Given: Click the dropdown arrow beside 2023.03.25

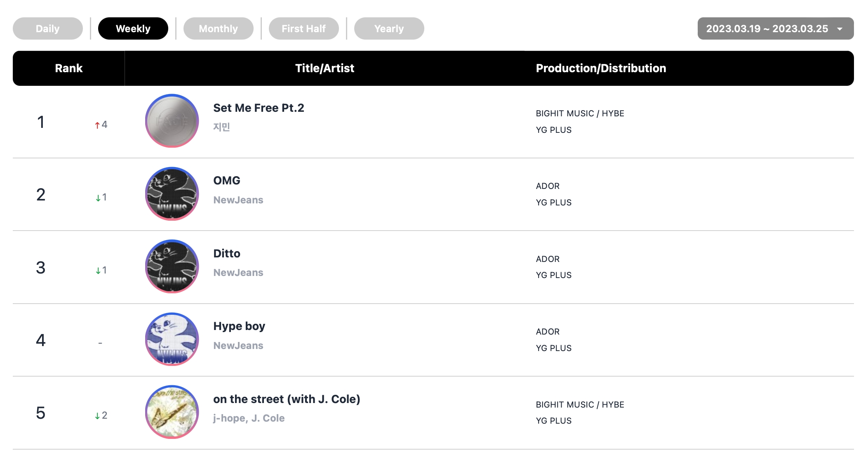Looking at the screenshot, I should coord(840,29).
